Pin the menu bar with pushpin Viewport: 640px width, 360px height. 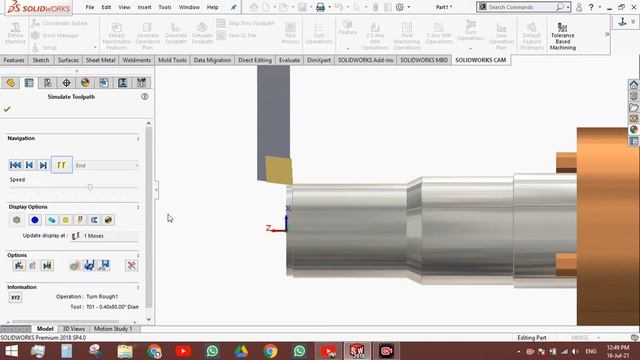point(233,7)
